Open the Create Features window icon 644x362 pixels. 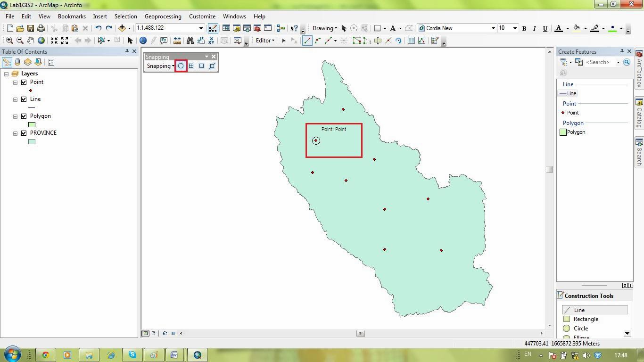(435, 41)
